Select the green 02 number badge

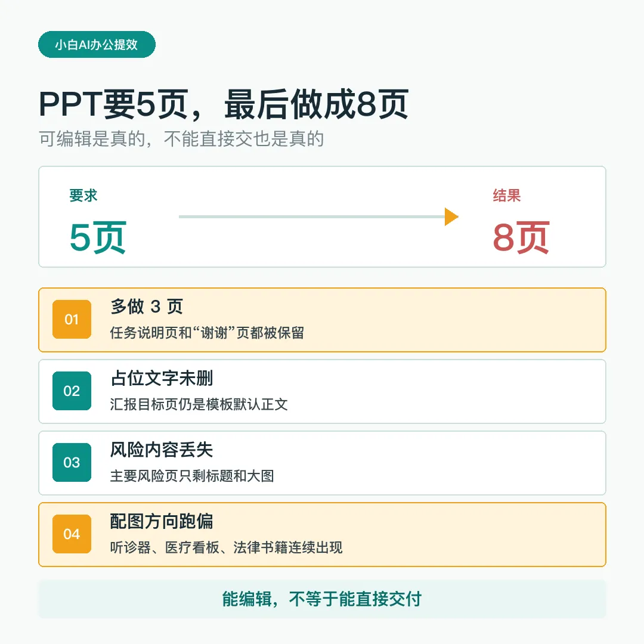(72, 391)
